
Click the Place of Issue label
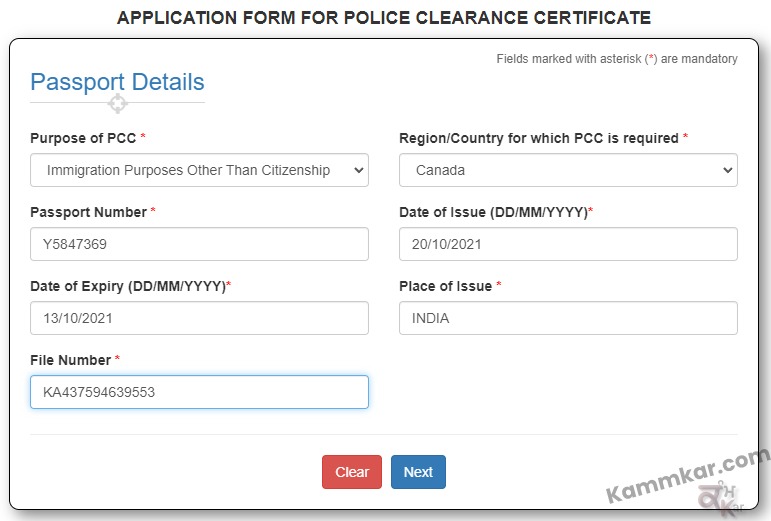[445, 287]
